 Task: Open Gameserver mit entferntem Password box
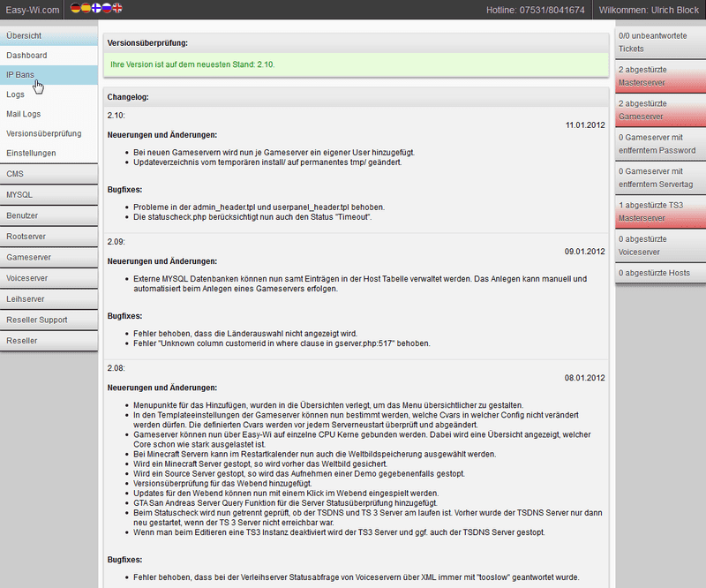coord(660,144)
